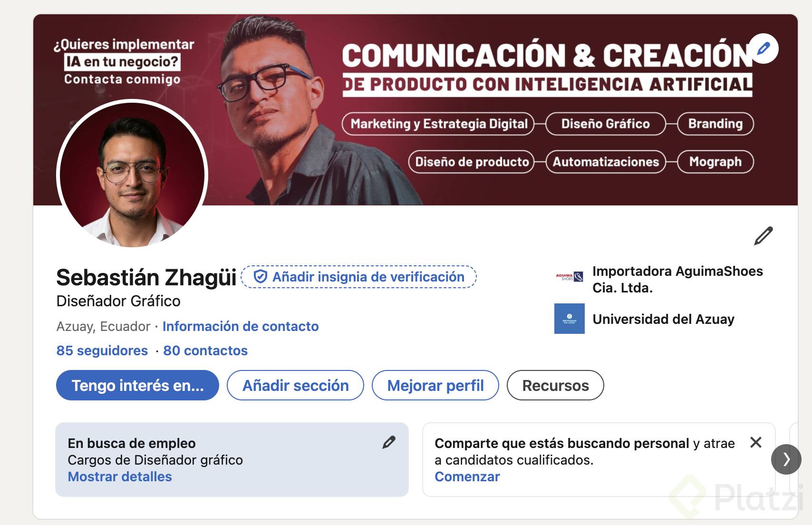Open the Tengo interés en... menu
This screenshot has width=812, height=525.
137,385
